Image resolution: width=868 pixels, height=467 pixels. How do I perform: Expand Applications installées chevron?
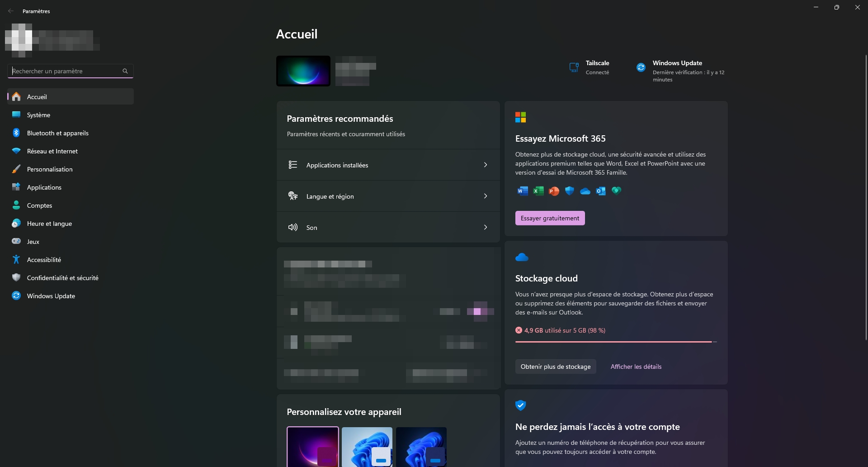coord(485,165)
